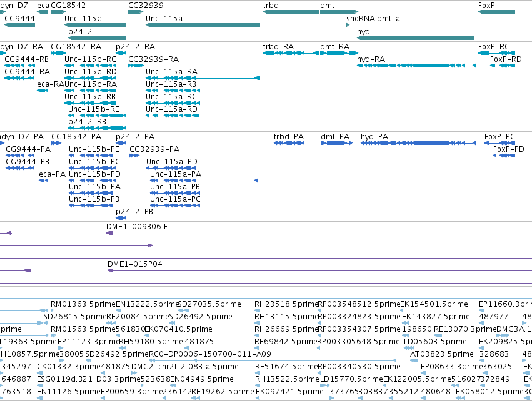Image resolution: width=532 pixels, height=401 pixels.
Task: Click the DME1-009B06.F clone label
Action: pos(137,227)
